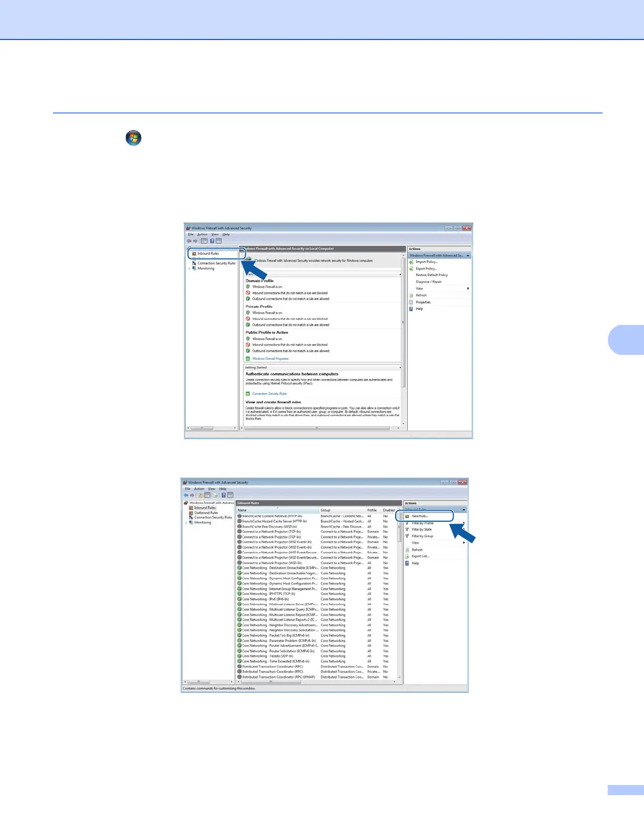
Task: Open Action menu in the overview window
Action: click(202, 234)
